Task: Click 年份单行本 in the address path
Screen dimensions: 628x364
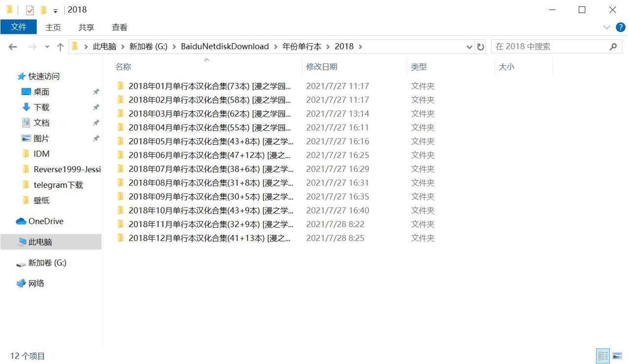Action: click(x=302, y=47)
